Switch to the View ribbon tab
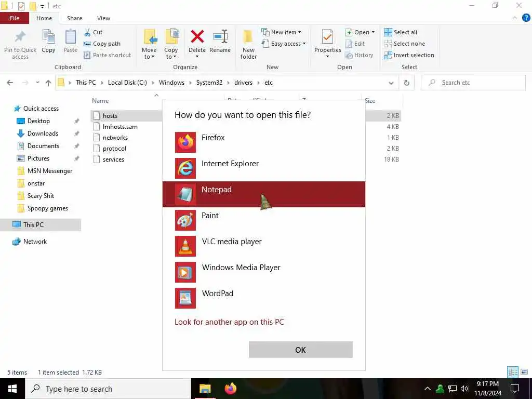 (x=103, y=18)
